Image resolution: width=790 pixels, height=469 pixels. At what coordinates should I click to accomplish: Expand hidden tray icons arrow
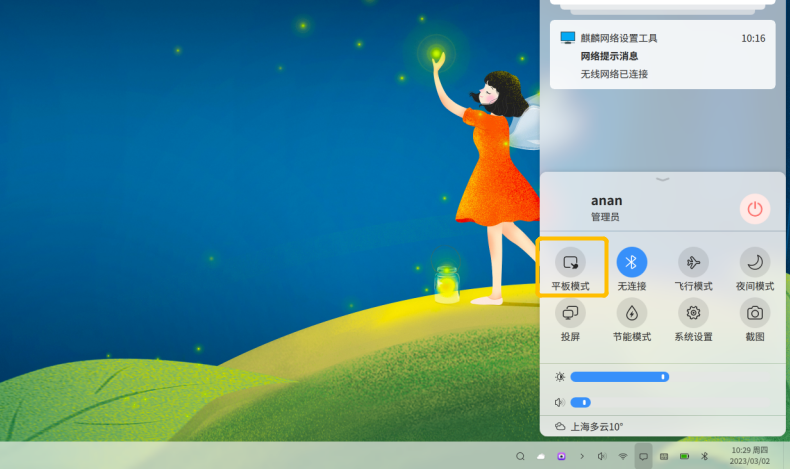tap(582, 456)
